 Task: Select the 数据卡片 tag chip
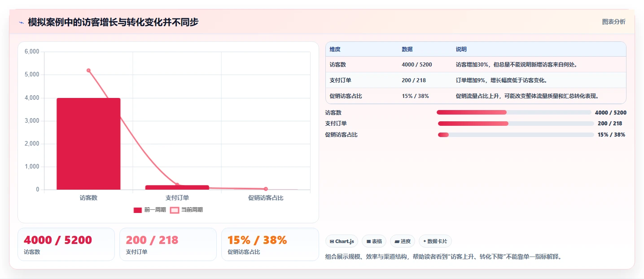(435, 241)
